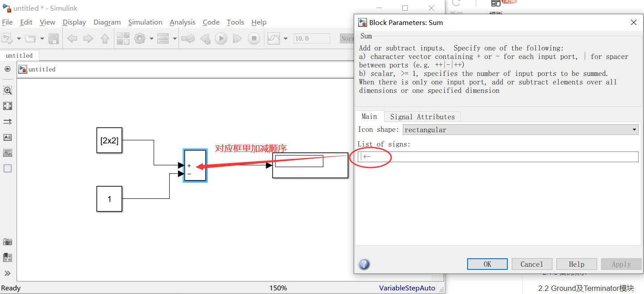Open the Simulation menu
This screenshot has width=644, height=294.
[145, 22]
